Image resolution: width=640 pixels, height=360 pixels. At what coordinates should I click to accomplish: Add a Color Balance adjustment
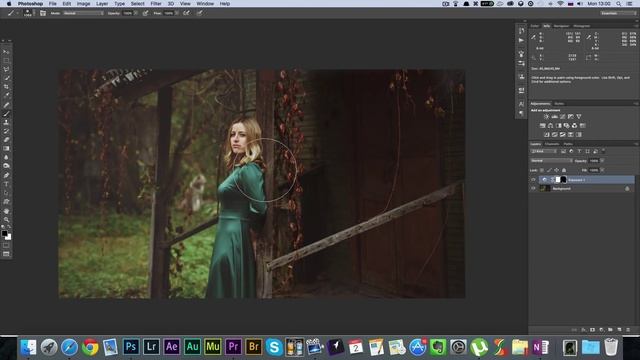(550, 125)
